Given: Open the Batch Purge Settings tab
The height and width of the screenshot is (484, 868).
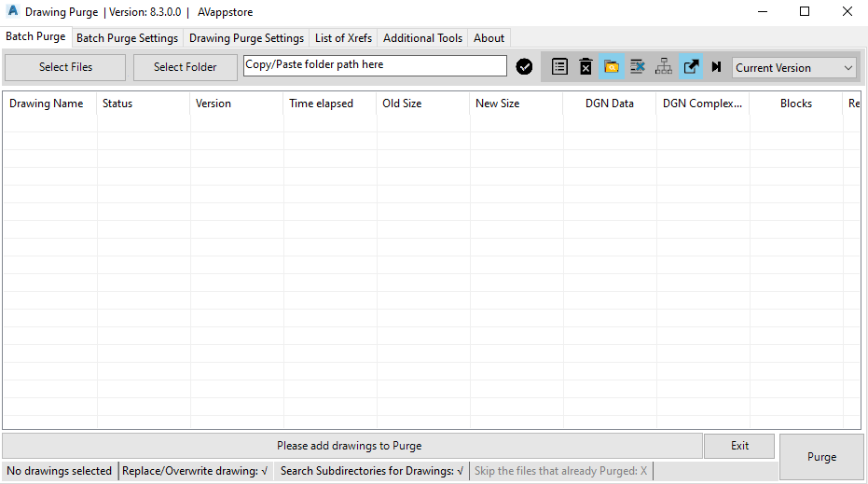Looking at the screenshot, I should pos(128,38).
